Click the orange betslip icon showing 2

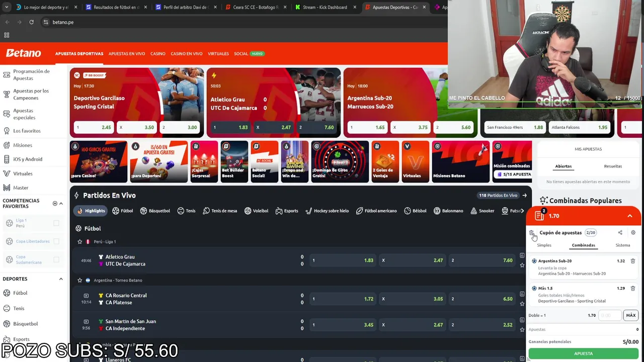539,216
